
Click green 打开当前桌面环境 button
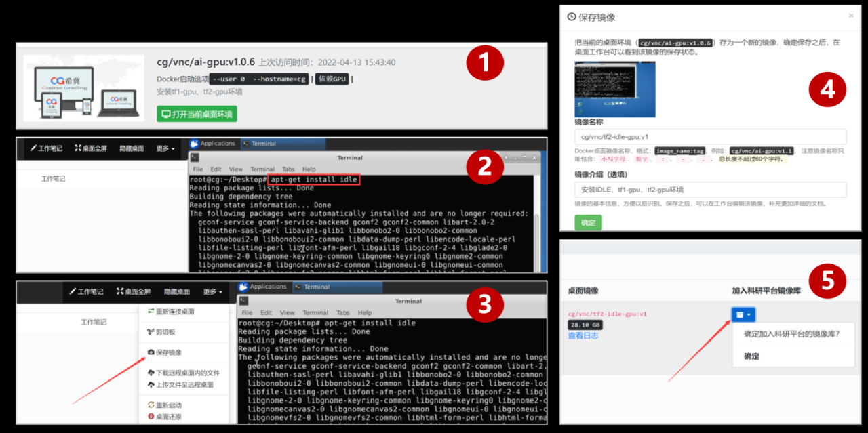[x=197, y=114]
